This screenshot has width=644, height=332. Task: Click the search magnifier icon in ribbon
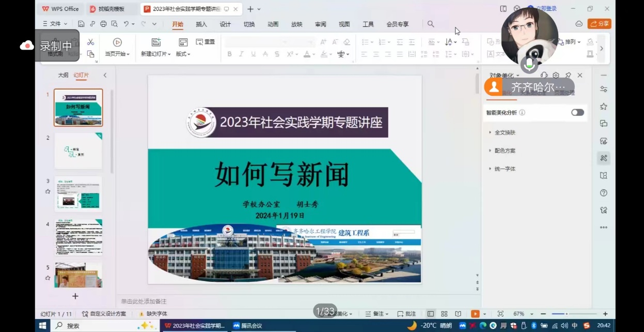pyautogui.click(x=431, y=24)
